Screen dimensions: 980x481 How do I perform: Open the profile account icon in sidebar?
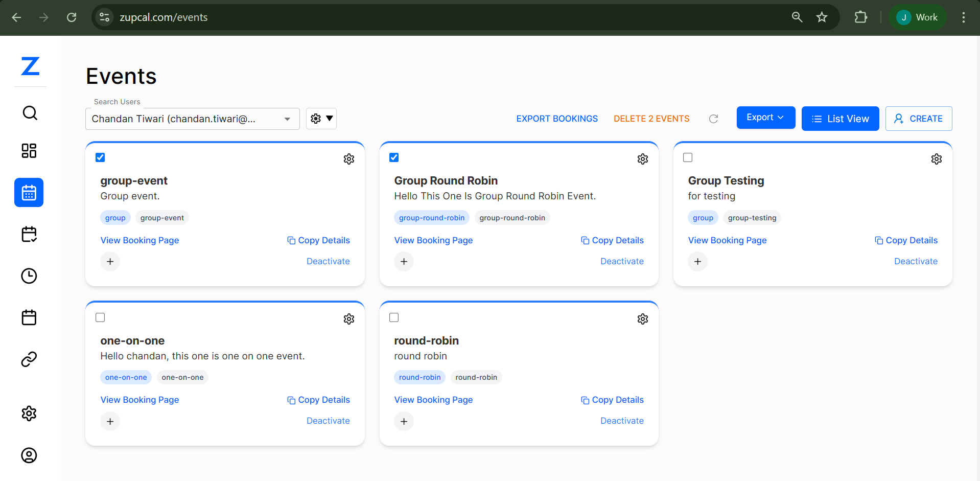pyautogui.click(x=29, y=455)
